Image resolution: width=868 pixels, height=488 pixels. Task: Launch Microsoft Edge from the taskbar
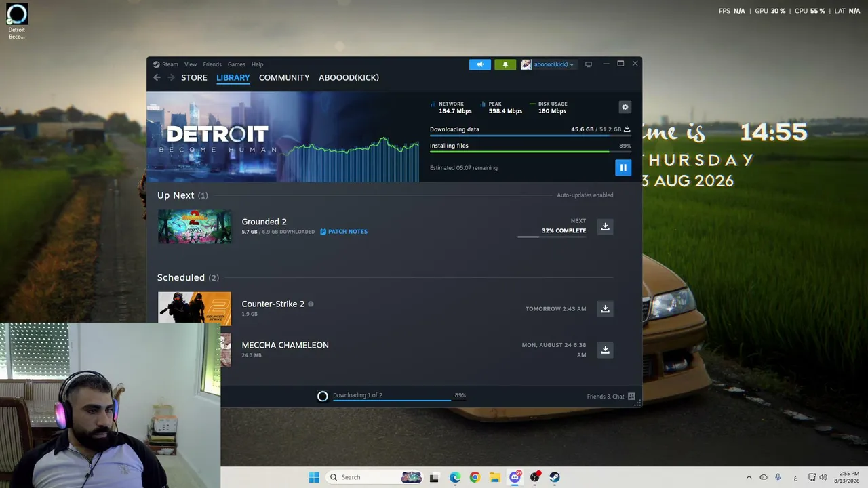(455, 477)
